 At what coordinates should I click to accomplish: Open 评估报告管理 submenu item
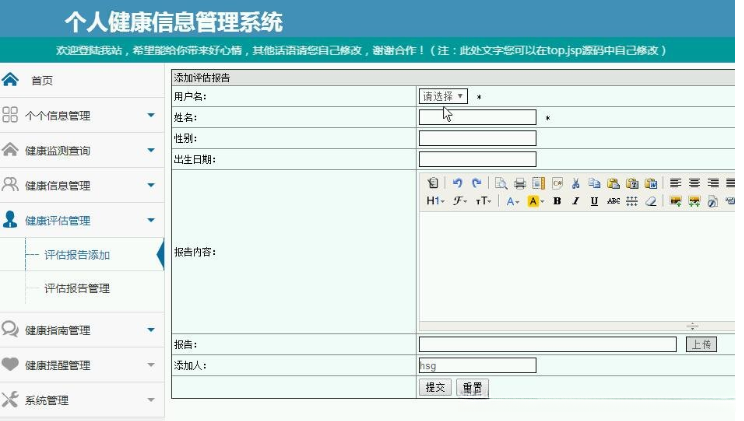pyautogui.click(x=77, y=288)
